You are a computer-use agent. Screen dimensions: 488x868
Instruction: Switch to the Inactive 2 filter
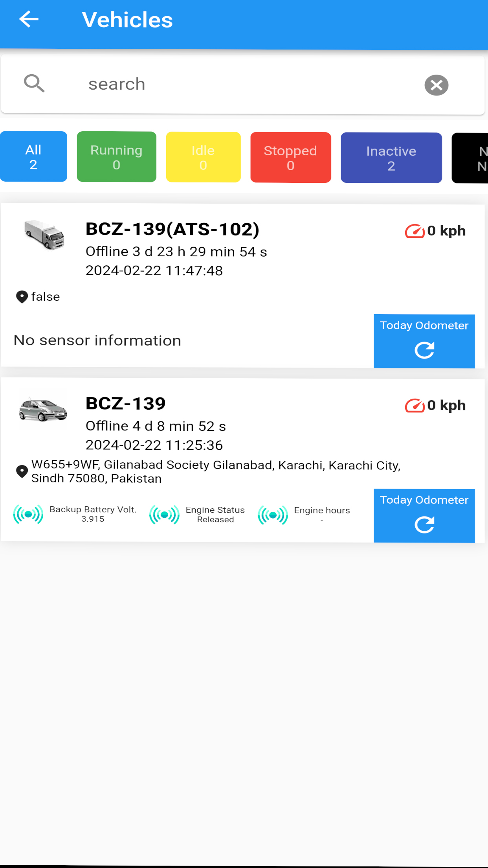(x=391, y=158)
